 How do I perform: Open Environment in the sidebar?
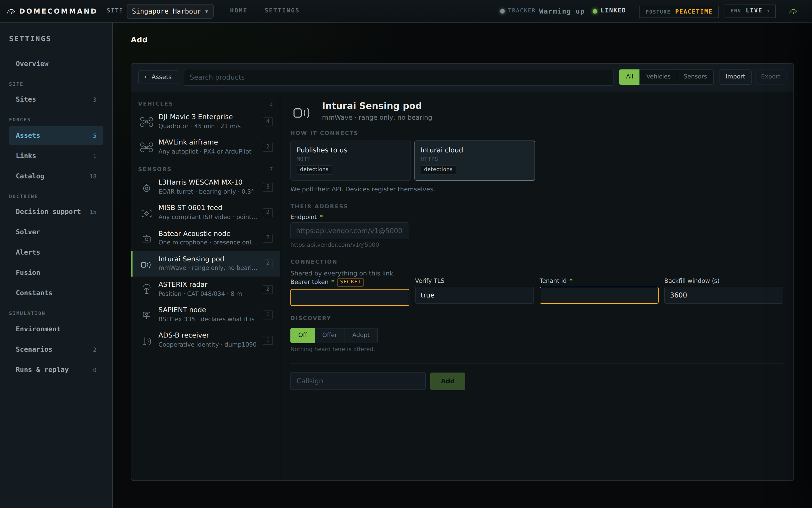point(56,329)
